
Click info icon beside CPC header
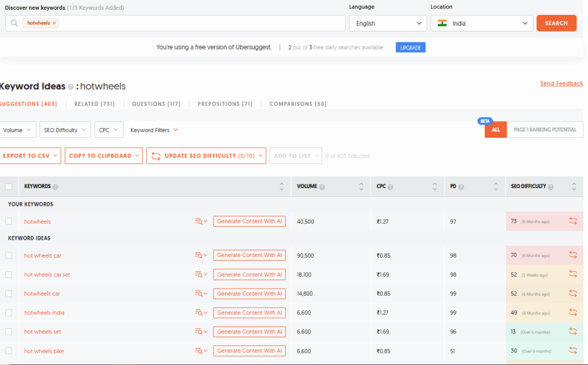[x=390, y=187]
